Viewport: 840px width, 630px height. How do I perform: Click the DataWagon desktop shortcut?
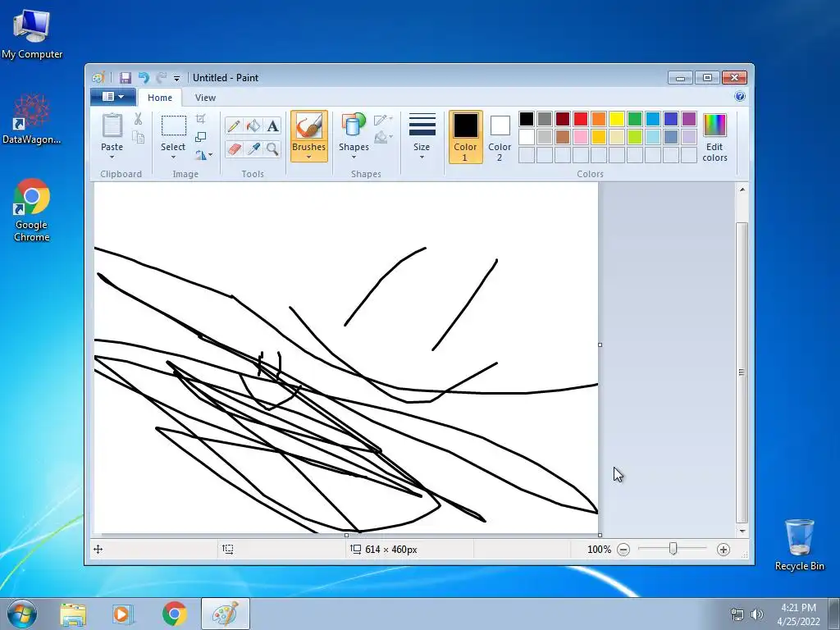click(x=32, y=119)
